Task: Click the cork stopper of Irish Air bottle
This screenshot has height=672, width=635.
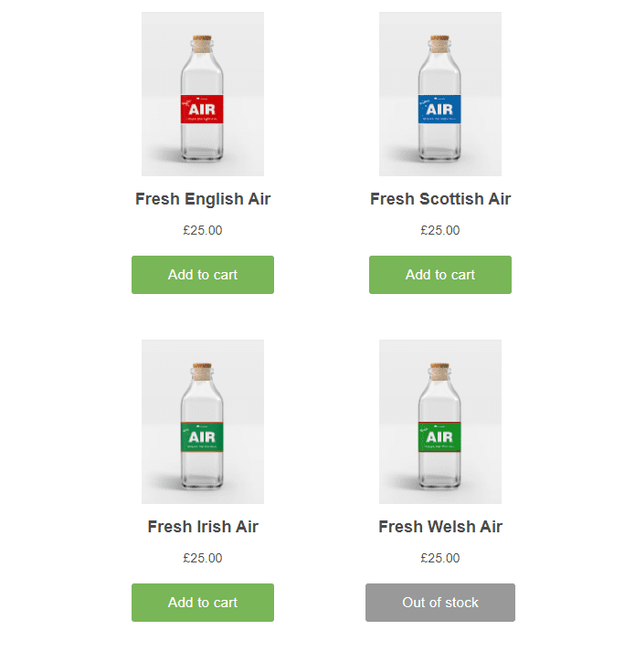Action: (x=202, y=372)
